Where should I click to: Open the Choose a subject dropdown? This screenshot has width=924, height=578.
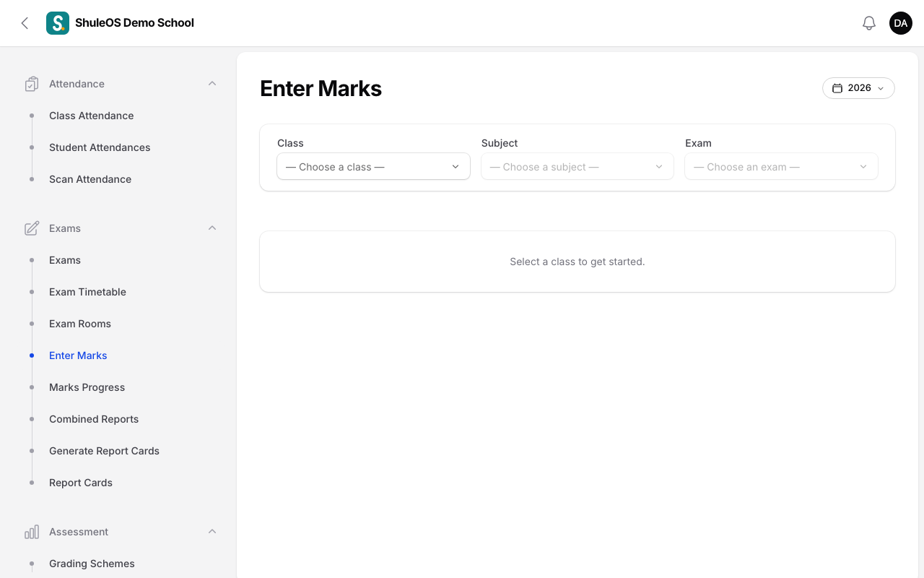pos(577,167)
